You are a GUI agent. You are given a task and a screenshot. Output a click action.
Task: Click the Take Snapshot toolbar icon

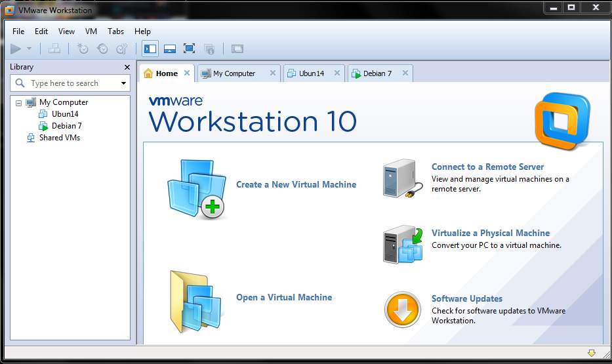pyautogui.click(x=83, y=49)
